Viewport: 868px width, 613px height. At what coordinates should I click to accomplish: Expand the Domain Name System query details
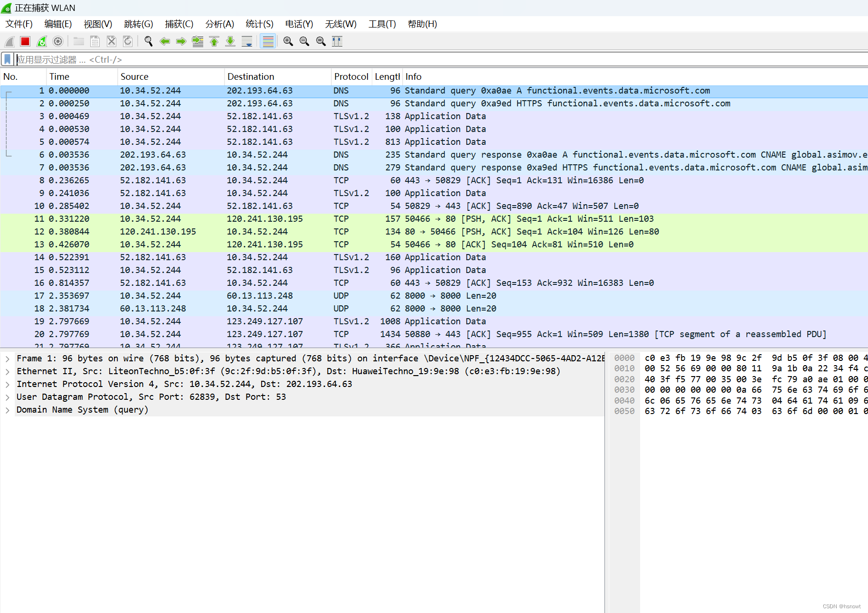tap(7, 410)
